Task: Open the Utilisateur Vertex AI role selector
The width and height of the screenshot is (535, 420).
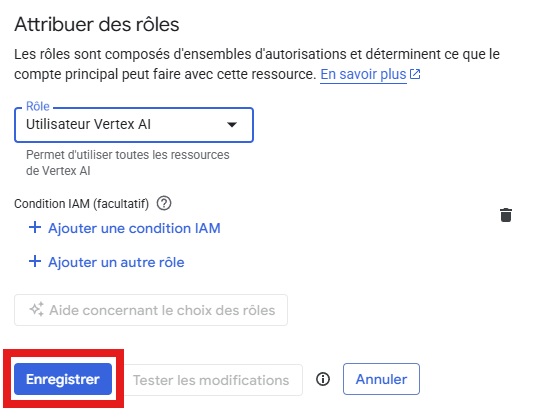Action: coord(134,125)
